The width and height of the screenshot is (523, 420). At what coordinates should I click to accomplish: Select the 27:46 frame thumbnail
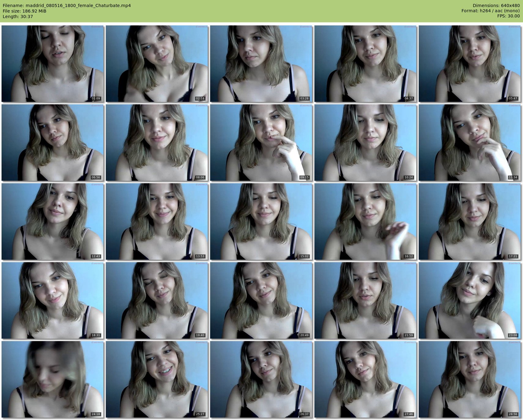coord(365,379)
